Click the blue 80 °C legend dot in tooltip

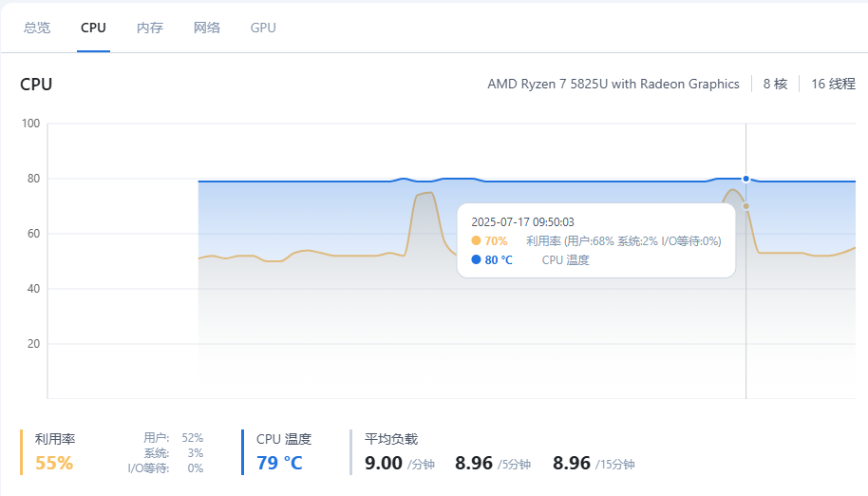click(476, 259)
